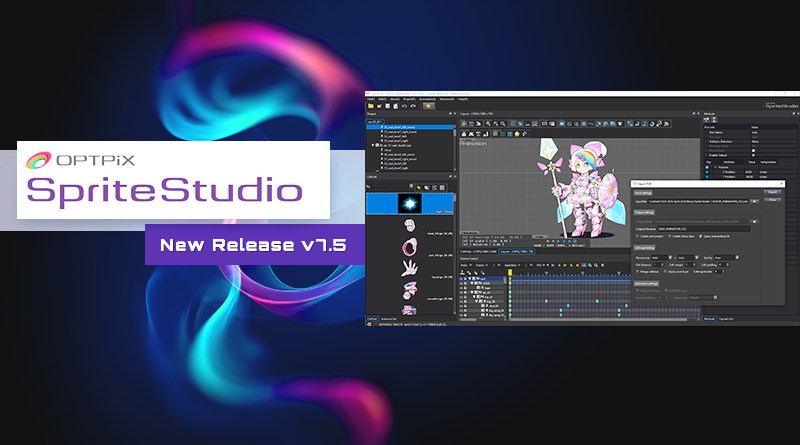Open the Animation menu
Image resolution: width=800 pixels, height=445 pixels.
(427, 99)
